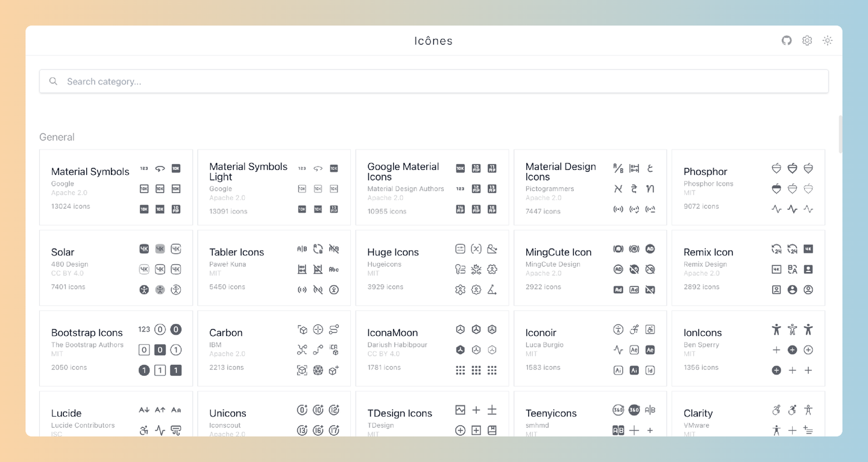Click the vertical scrollbar thumb
Screen dimensions: 868x462
[840, 134]
